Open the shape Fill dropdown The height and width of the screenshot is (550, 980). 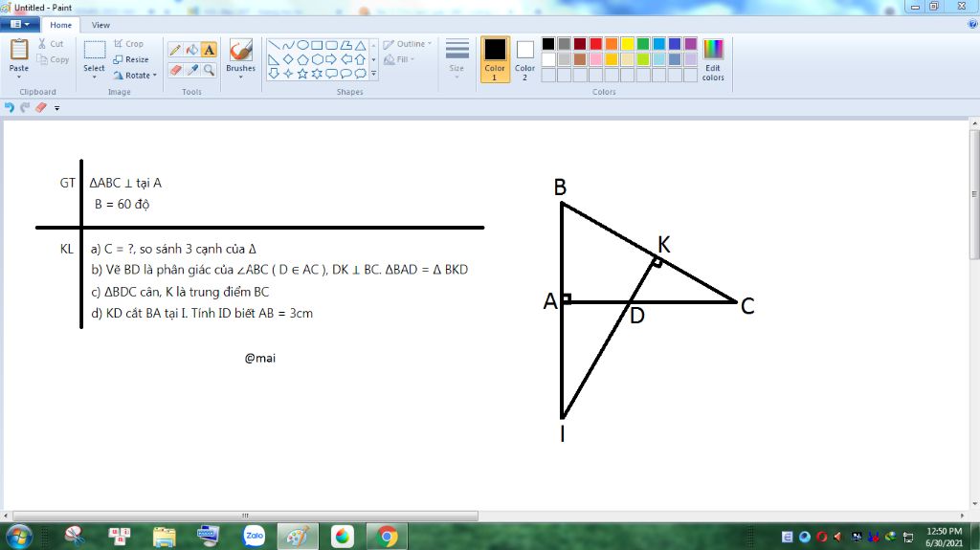[x=399, y=59]
